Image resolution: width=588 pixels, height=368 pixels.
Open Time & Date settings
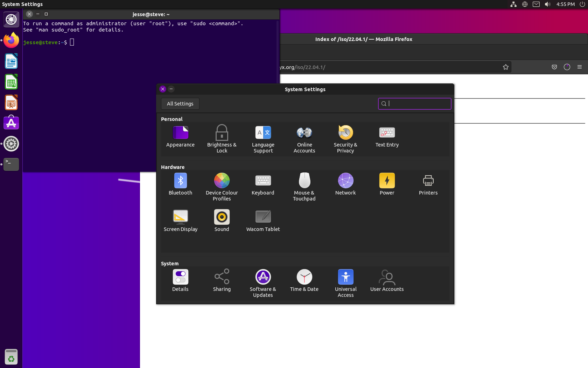(304, 281)
